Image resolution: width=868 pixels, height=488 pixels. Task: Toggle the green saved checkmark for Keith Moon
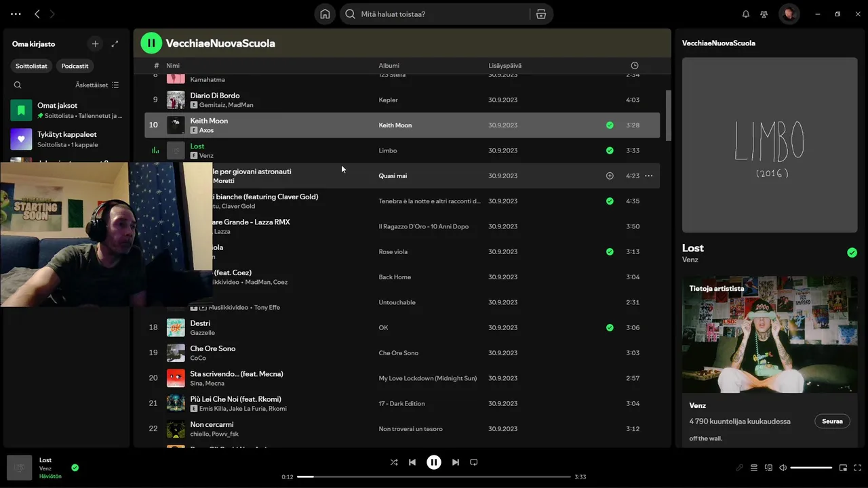click(x=610, y=125)
